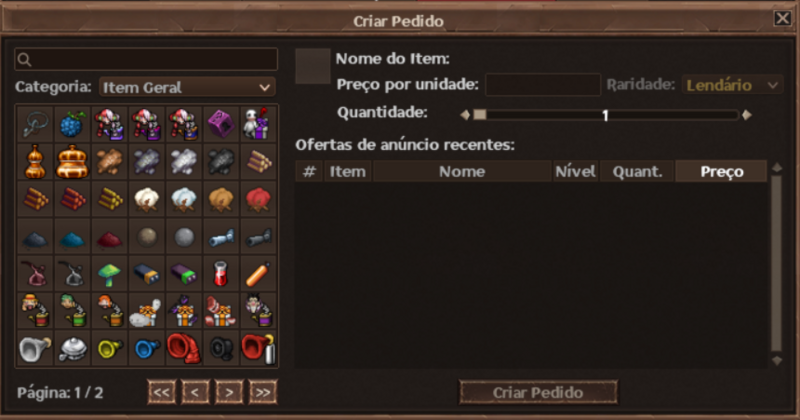This screenshot has width=800, height=420.
Task: Select the red potion vial item
Action: pyautogui.click(x=221, y=274)
